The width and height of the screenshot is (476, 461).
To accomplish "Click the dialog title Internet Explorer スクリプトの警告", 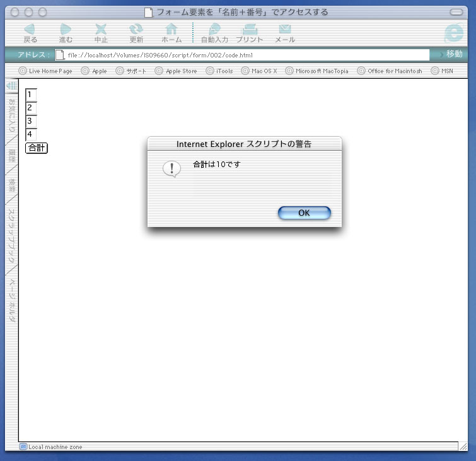I will click(244, 144).
